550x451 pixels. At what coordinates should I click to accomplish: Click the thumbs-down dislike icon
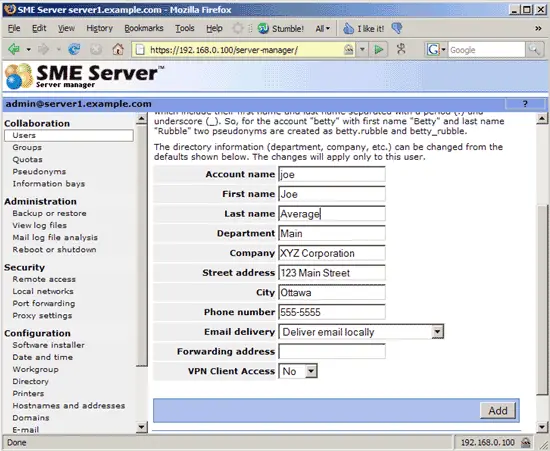point(397,28)
